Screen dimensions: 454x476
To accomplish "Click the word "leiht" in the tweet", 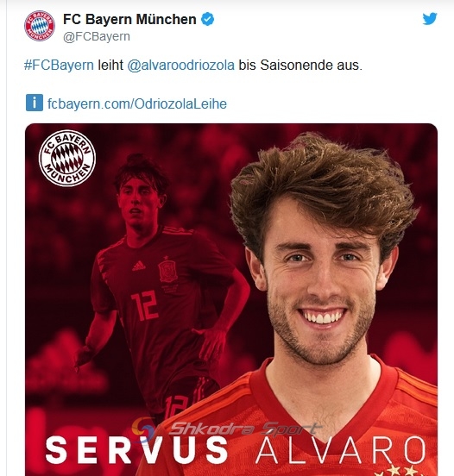I will (110, 66).
